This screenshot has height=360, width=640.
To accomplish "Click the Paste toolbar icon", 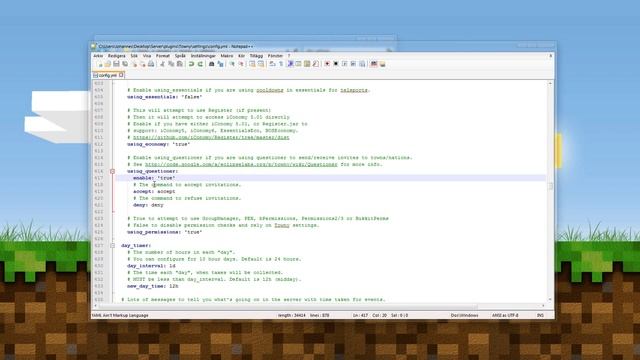I will click(x=179, y=64).
